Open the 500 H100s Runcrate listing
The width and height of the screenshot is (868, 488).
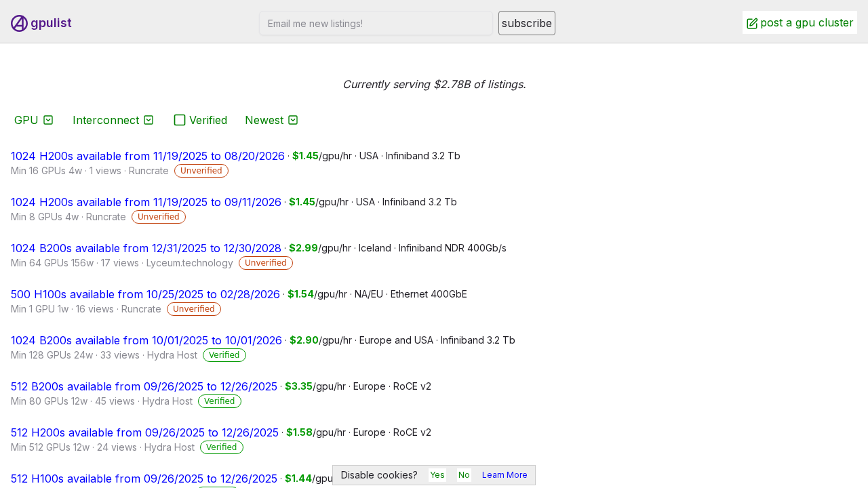coord(144,293)
